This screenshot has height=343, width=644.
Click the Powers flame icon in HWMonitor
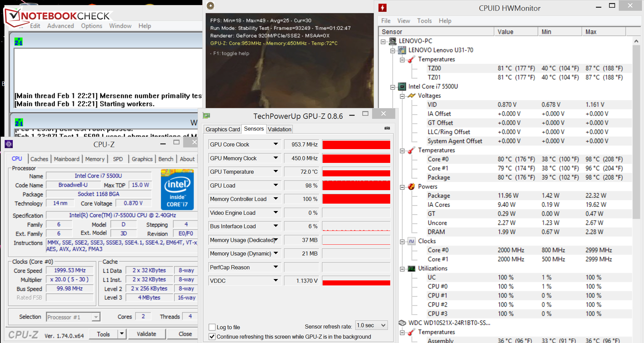pos(411,186)
